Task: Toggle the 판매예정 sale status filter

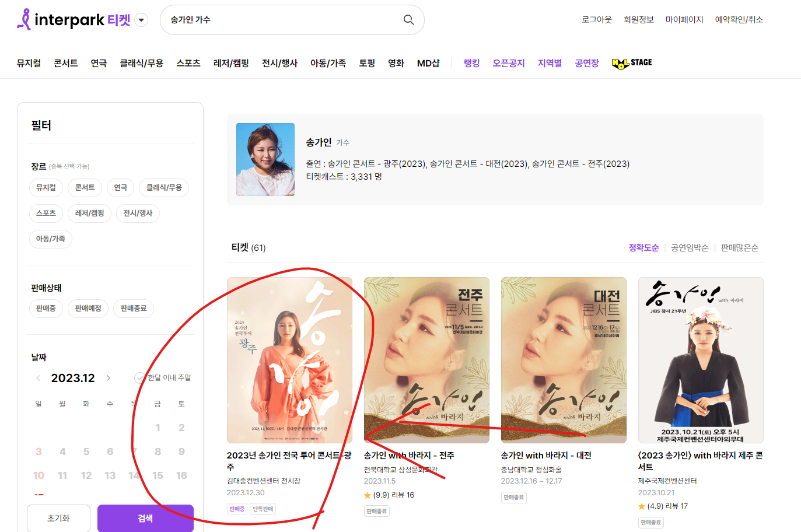Action: coord(88,309)
